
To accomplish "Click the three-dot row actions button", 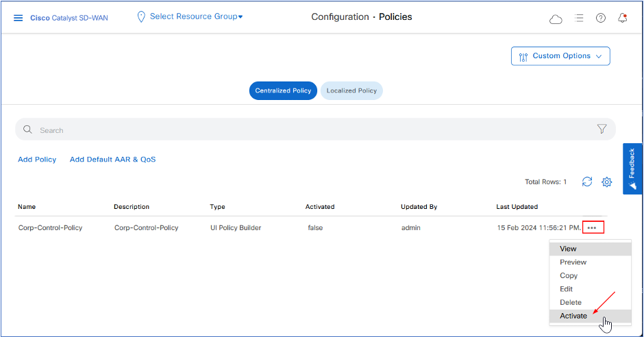I will [x=593, y=227].
